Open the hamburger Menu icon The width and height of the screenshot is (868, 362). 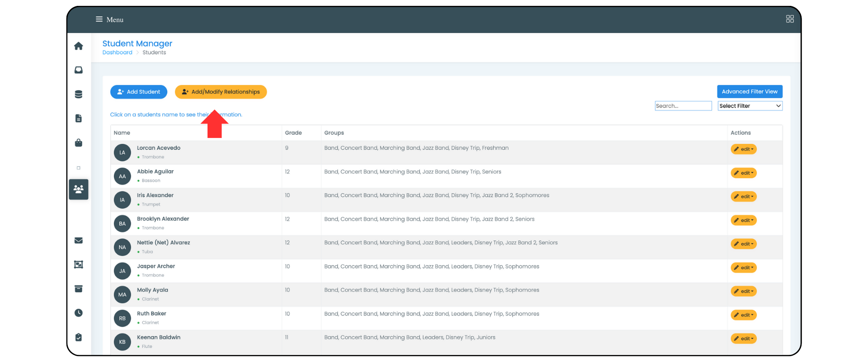99,19
